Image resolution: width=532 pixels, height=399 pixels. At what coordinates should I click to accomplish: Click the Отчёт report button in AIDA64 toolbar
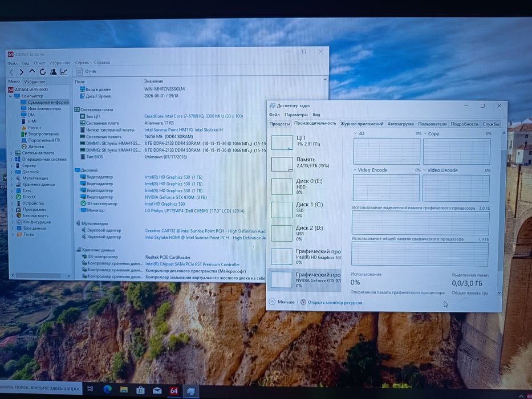tap(87, 71)
